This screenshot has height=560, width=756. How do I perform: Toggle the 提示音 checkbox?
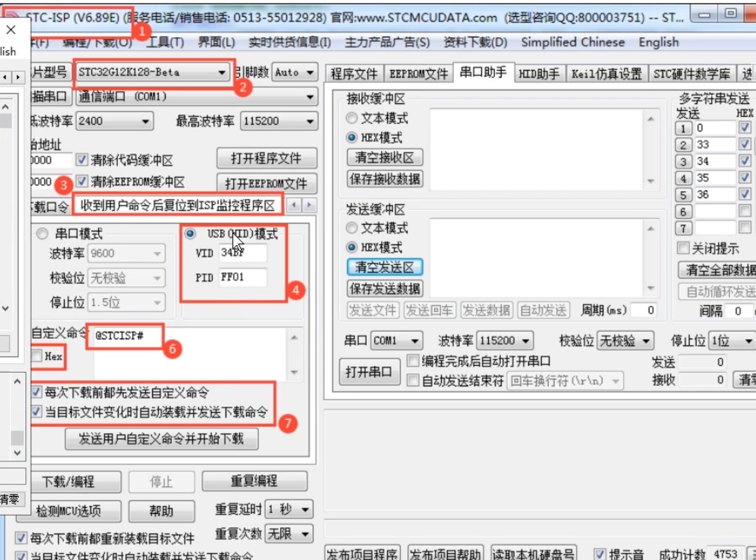click(600, 554)
